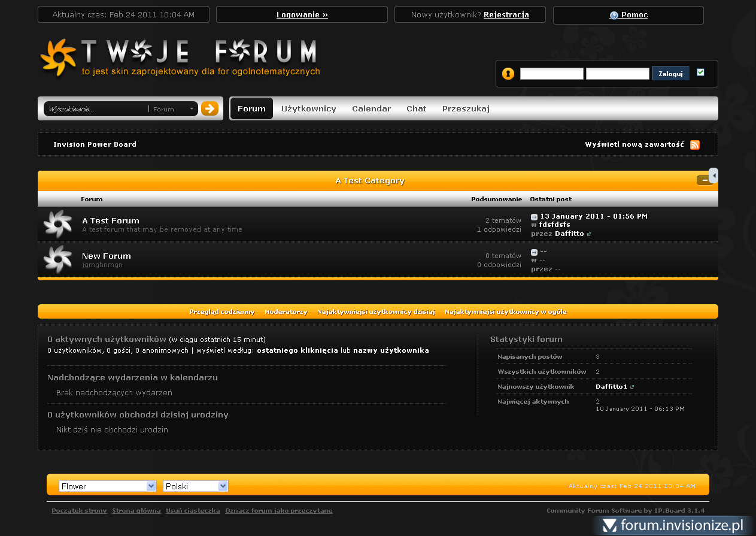Viewport: 756px width, 536px height.
Task: Toggle the remember me checkbox
Action: click(x=701, y=72)
